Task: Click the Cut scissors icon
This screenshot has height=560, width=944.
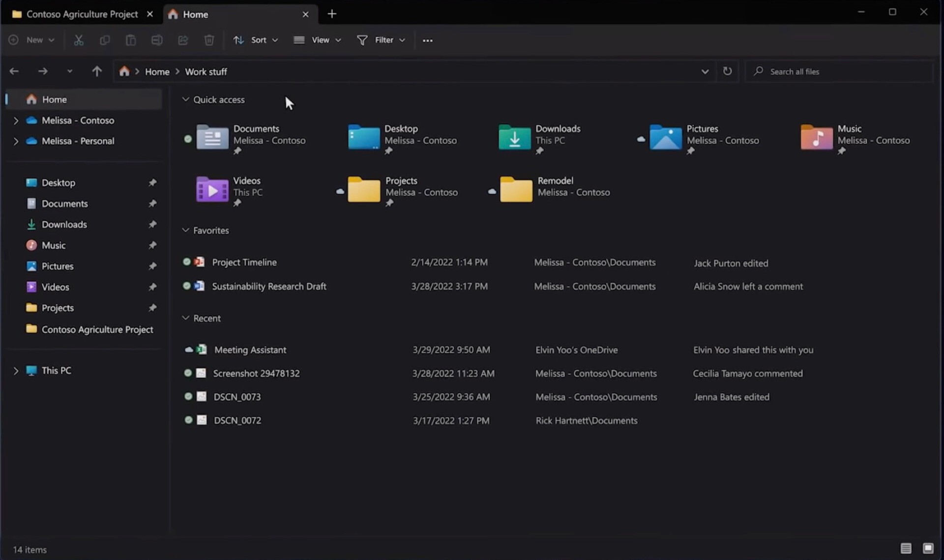Action: tap(79, 40)
